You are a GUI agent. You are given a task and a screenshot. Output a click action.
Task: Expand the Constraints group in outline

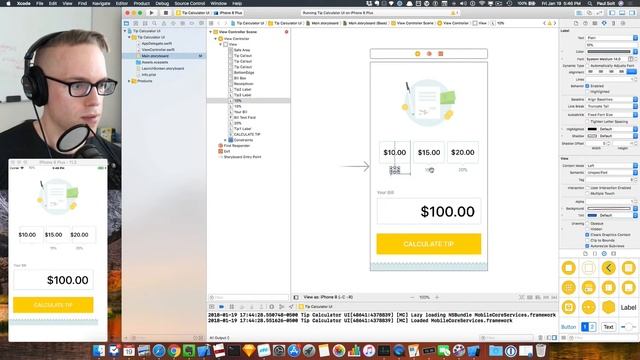(225, 140)
